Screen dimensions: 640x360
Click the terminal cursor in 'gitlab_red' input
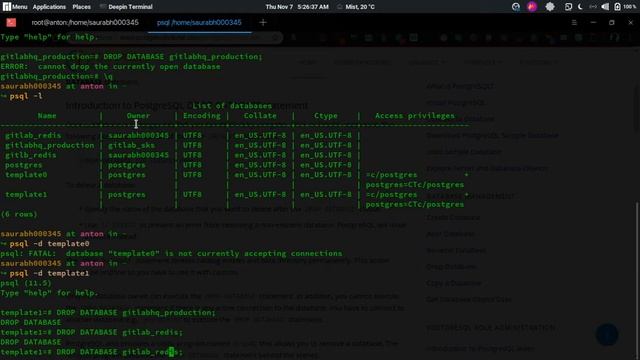tap(171, 352)
